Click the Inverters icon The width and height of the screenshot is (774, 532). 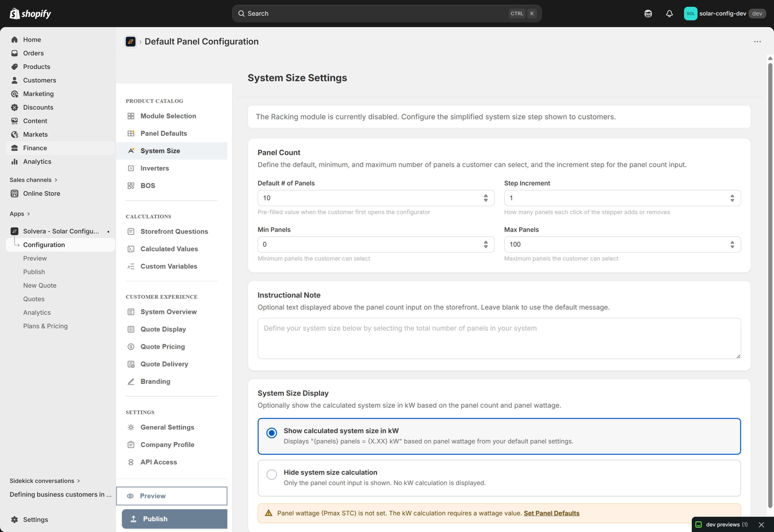point(131,168)
